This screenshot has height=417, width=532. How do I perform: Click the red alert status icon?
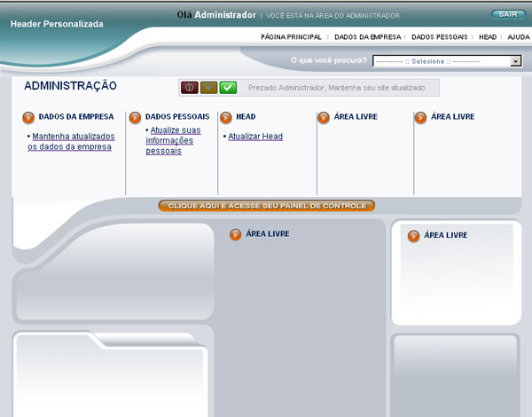(x=190, y=88)
